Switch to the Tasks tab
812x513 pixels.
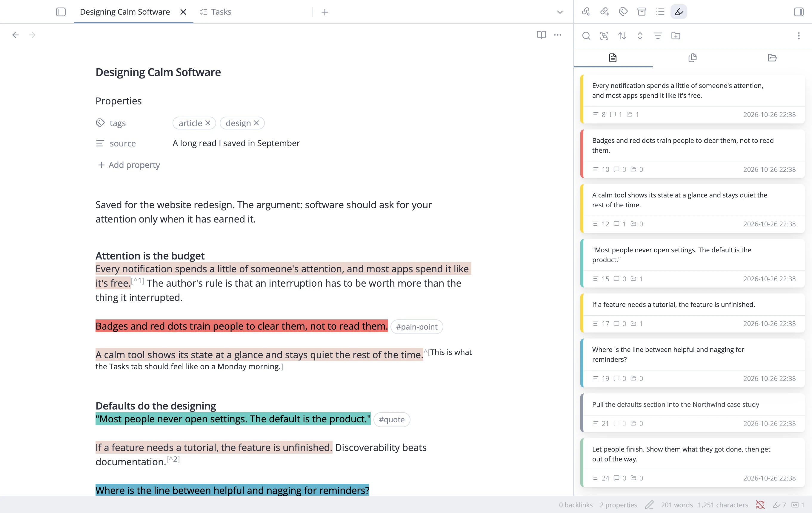pyautogui.click(x=216, y=12)
